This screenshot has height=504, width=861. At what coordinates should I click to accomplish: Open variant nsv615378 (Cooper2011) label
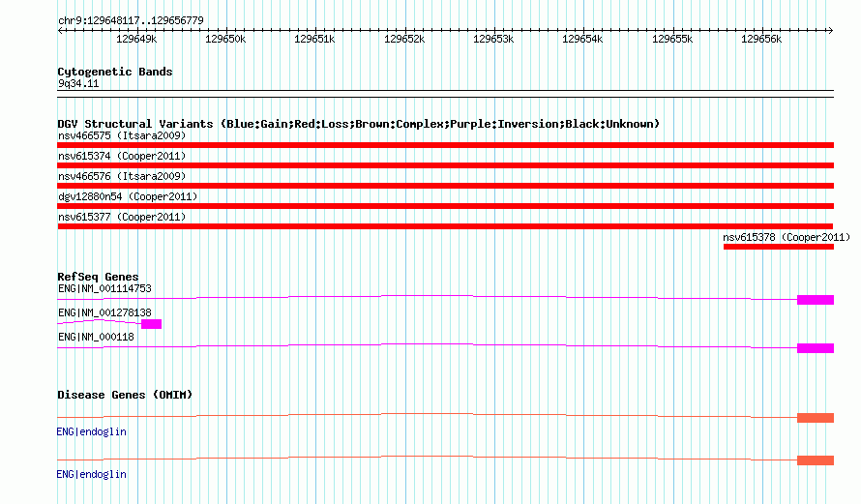(x=787, y=237)
